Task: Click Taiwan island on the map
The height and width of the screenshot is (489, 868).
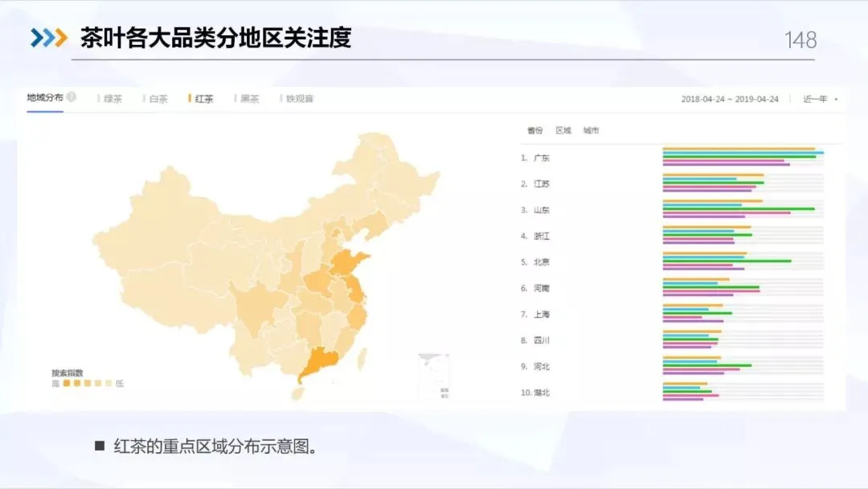Action: [362, 358]
